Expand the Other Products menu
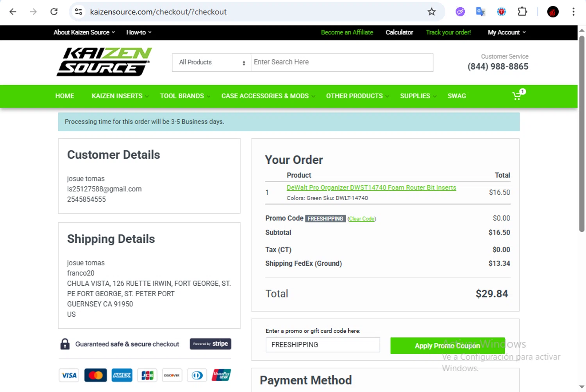 (357, 96)
